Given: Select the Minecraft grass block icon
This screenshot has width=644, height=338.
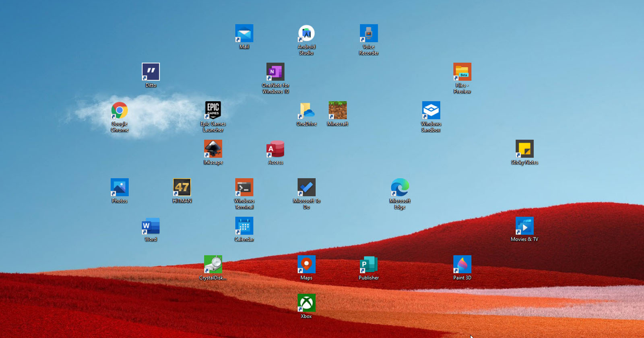Looking at the screenshot, I should pos(338,110).
